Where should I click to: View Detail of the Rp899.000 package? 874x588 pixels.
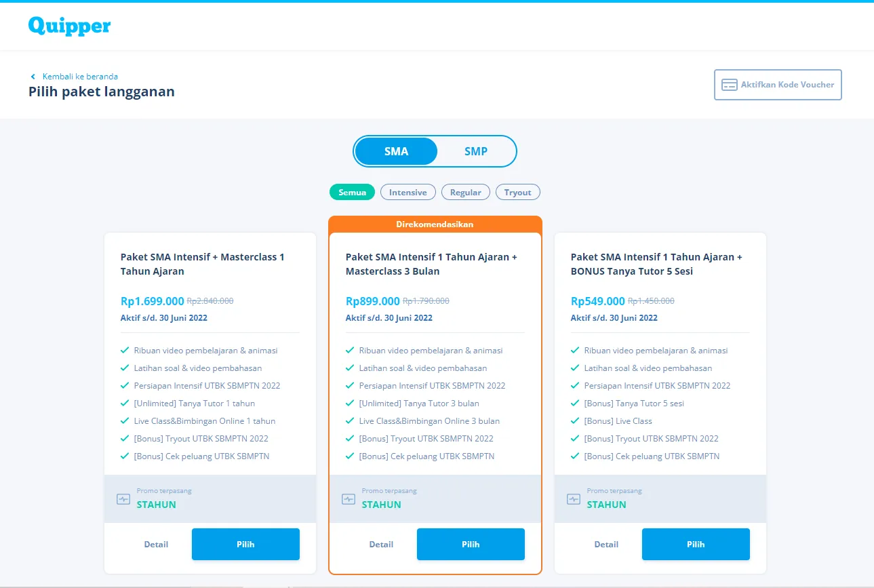pos(381,544)
